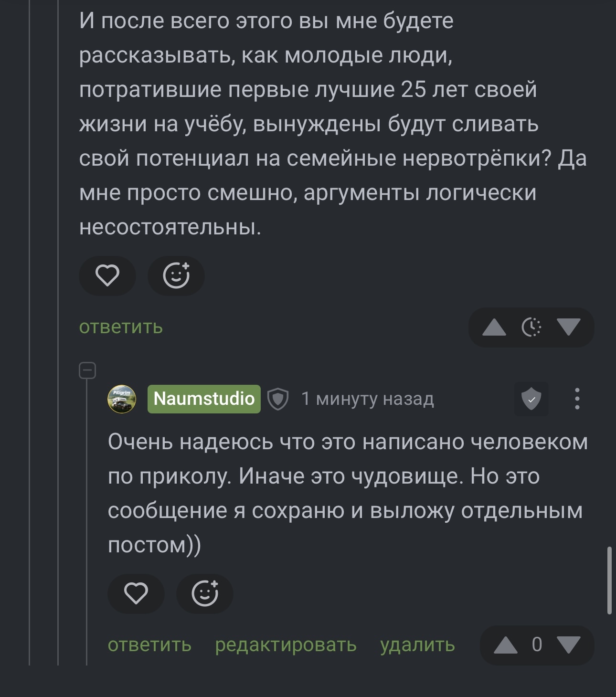Image resolution: width=616 pixels, height=697 pixels.
Task: Toggle the shield checkmark button
Action: click(x=531, y=399)
